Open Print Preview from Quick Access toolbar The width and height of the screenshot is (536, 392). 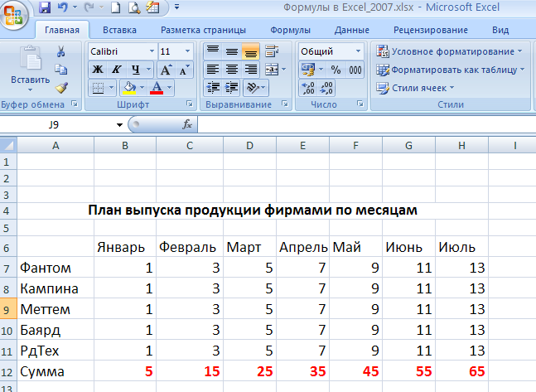[134, 7]
